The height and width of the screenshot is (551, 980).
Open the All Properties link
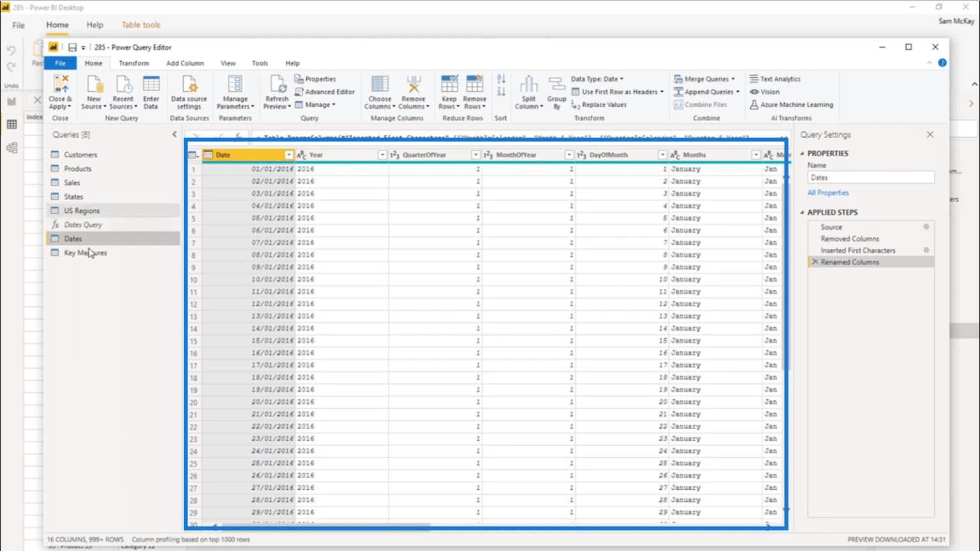click(828, 193)
